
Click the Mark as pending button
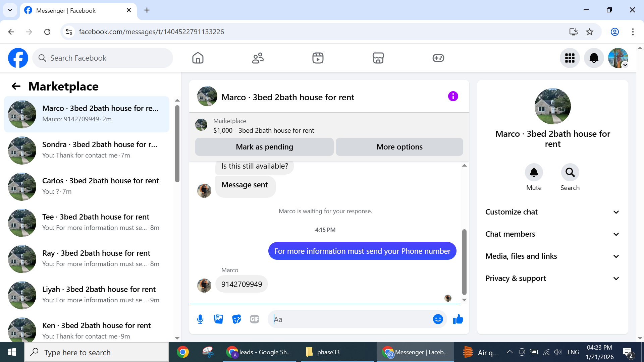coord(264,147)
